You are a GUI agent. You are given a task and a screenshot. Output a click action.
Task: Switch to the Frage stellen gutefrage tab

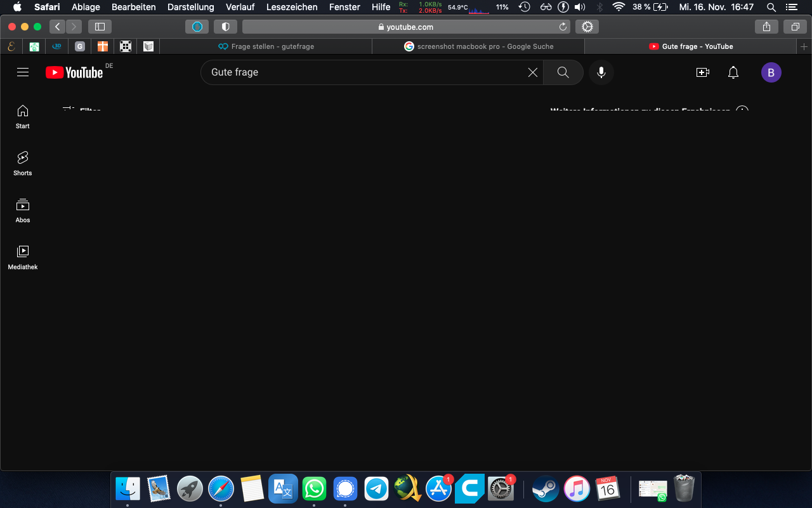pos(266,46)
